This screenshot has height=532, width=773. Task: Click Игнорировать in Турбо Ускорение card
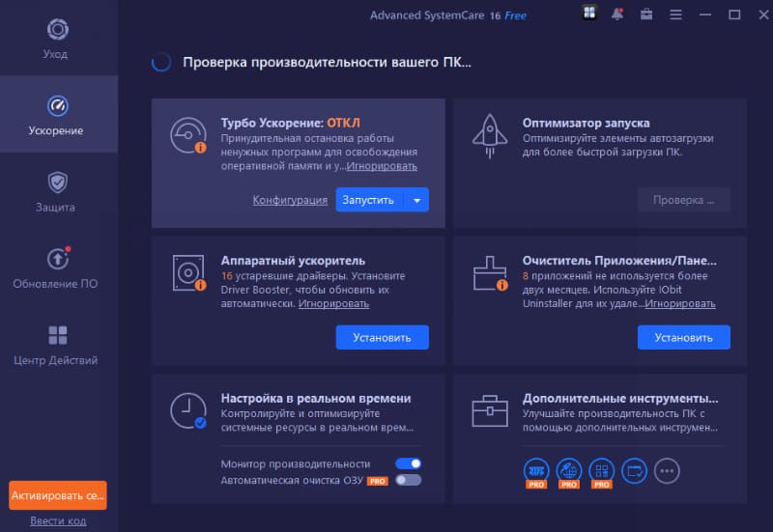click(382, 166)
